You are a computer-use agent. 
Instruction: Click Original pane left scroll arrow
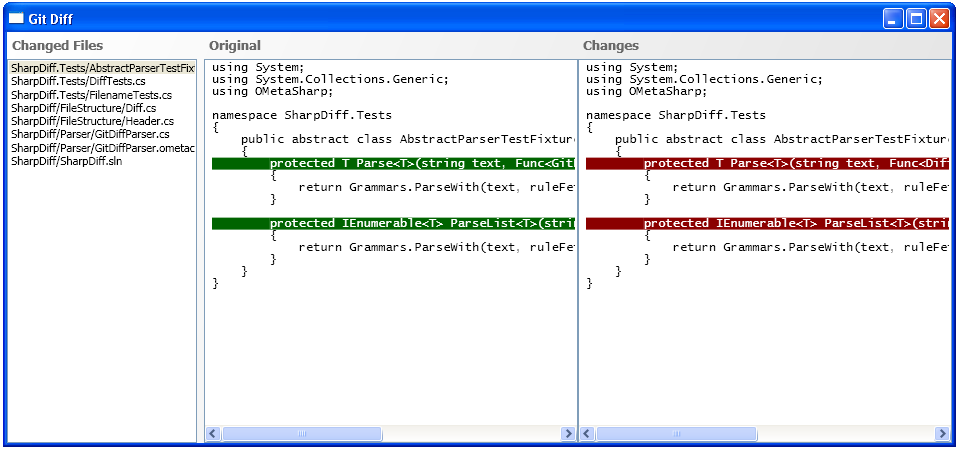(x=213, y=434)
